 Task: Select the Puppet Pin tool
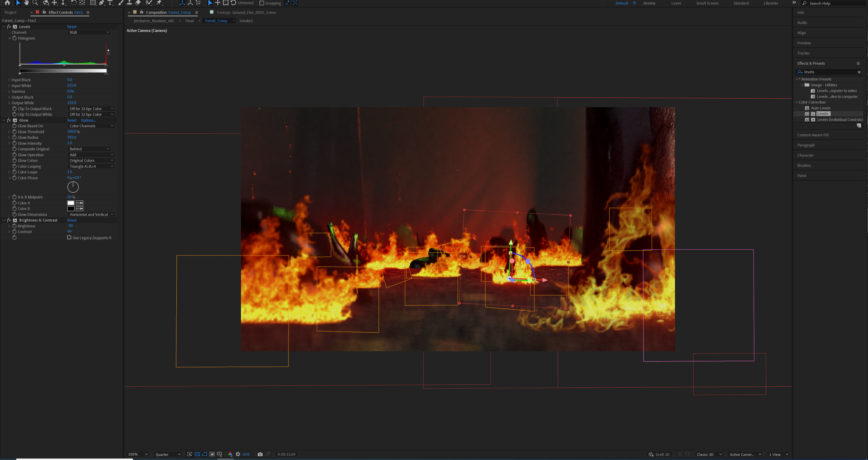click(159, 3)
